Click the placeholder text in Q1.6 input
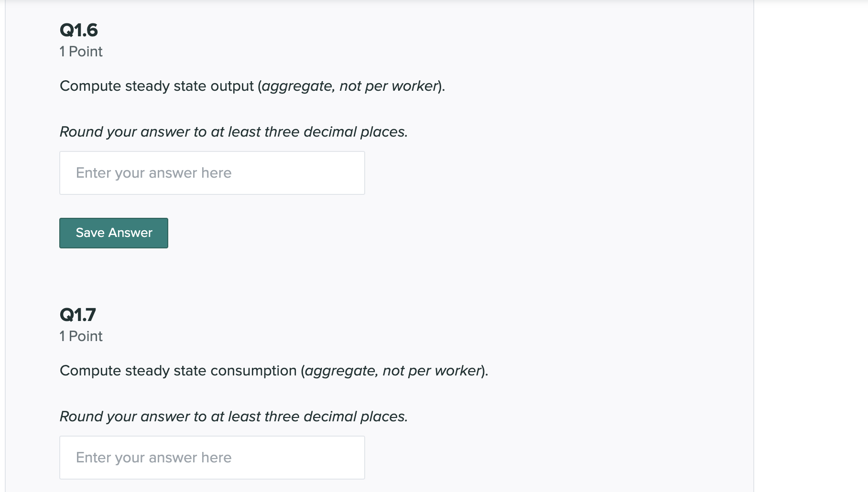This screenshot has height=492, width=868. click(153, 172)
